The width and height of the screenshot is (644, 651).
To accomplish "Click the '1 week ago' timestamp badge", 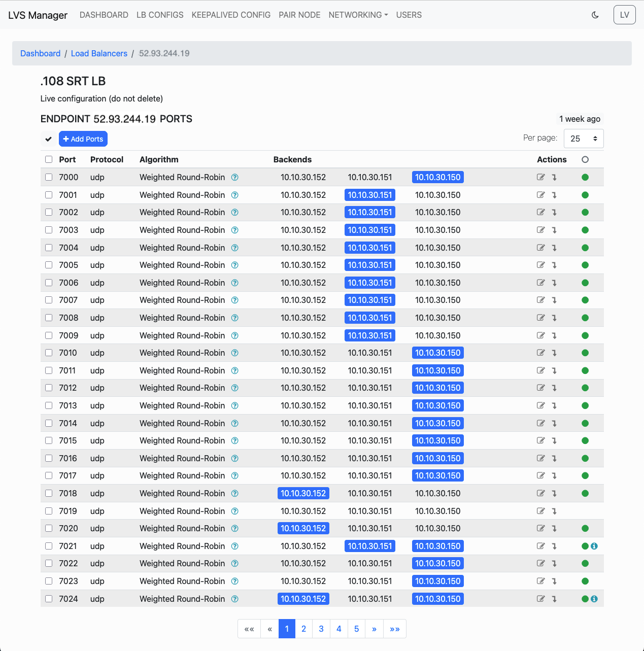I will (580, 119).
